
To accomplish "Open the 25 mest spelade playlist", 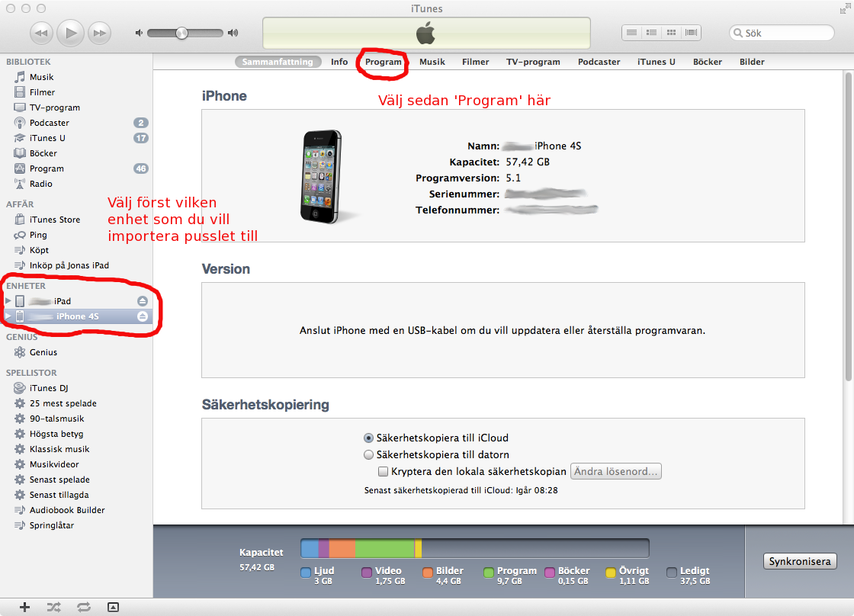I will [76, 403].
